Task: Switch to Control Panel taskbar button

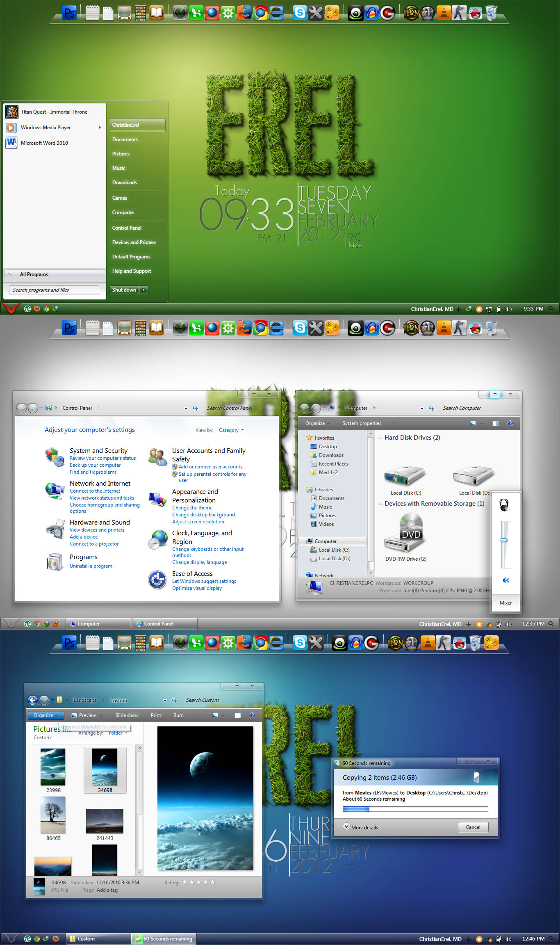Action: [x=165, y=624]
